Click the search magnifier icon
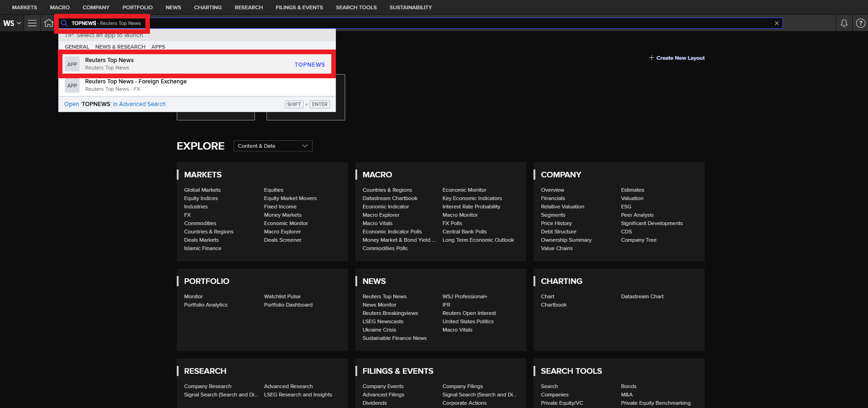868x408 pixels. pos(64,23)
